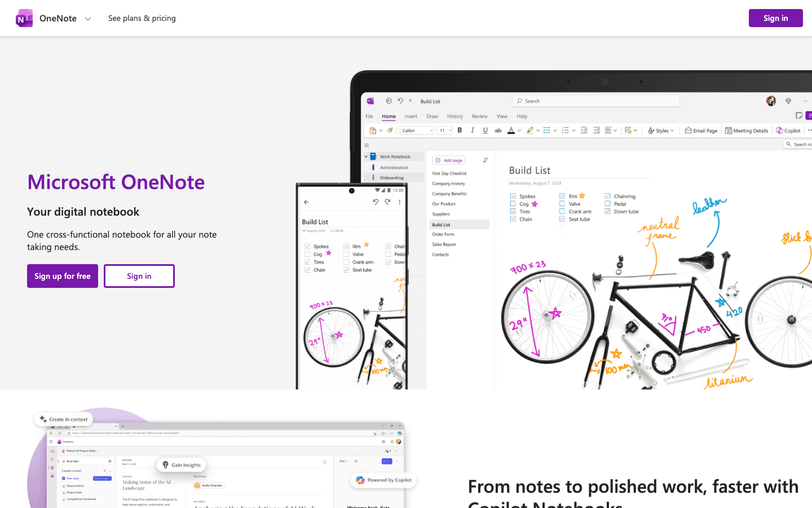Click the profile avatar in the desktop app
Viewport: 812px width, 508px height.
pos(771,101)
